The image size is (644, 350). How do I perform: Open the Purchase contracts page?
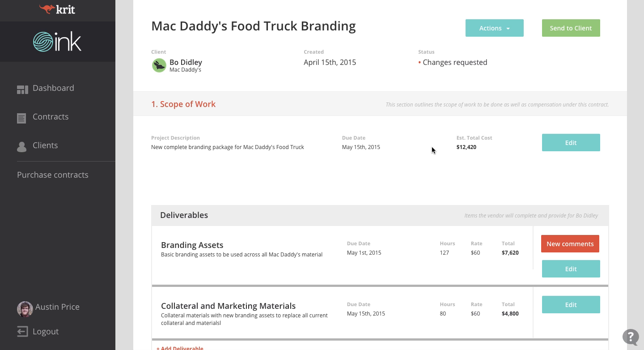[x=53, y=175]
